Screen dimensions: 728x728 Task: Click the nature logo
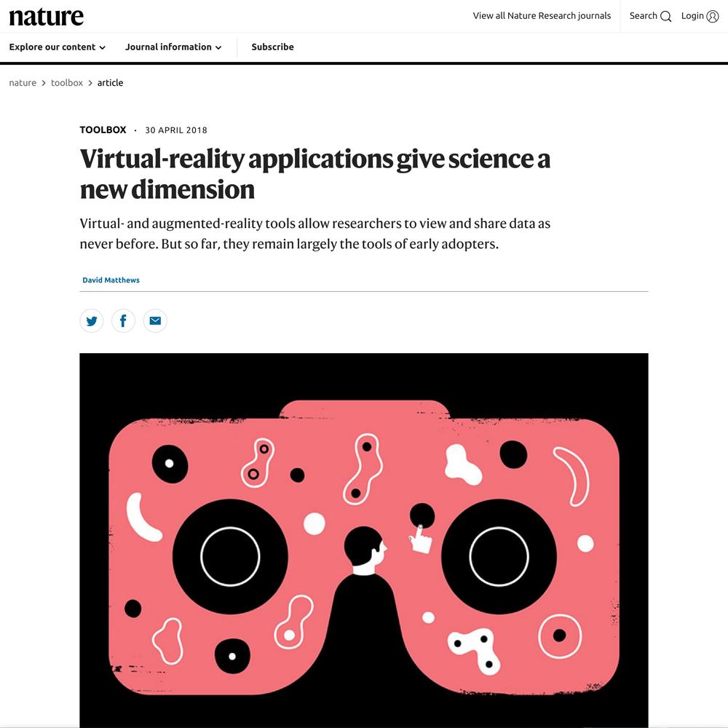[47, 17]
